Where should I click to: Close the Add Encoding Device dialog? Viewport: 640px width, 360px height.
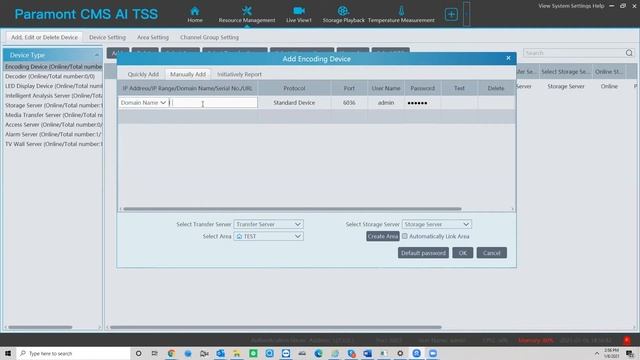508,58
